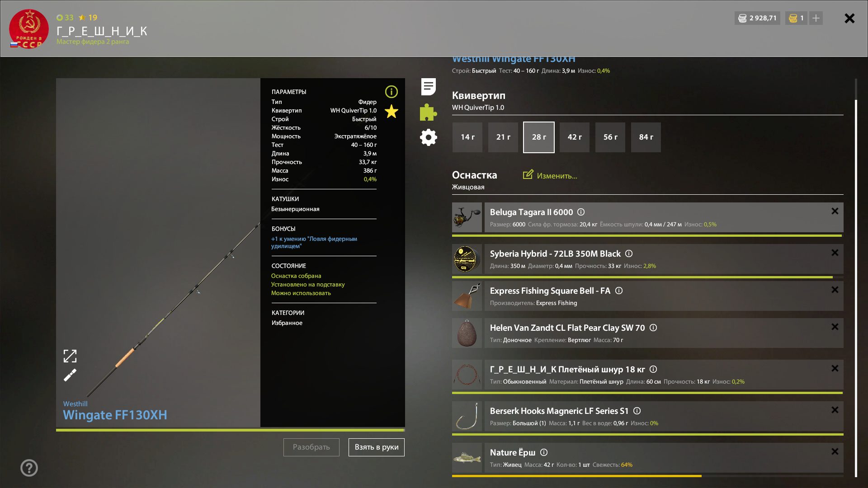Open the gear settings icon

click(428, 137)
